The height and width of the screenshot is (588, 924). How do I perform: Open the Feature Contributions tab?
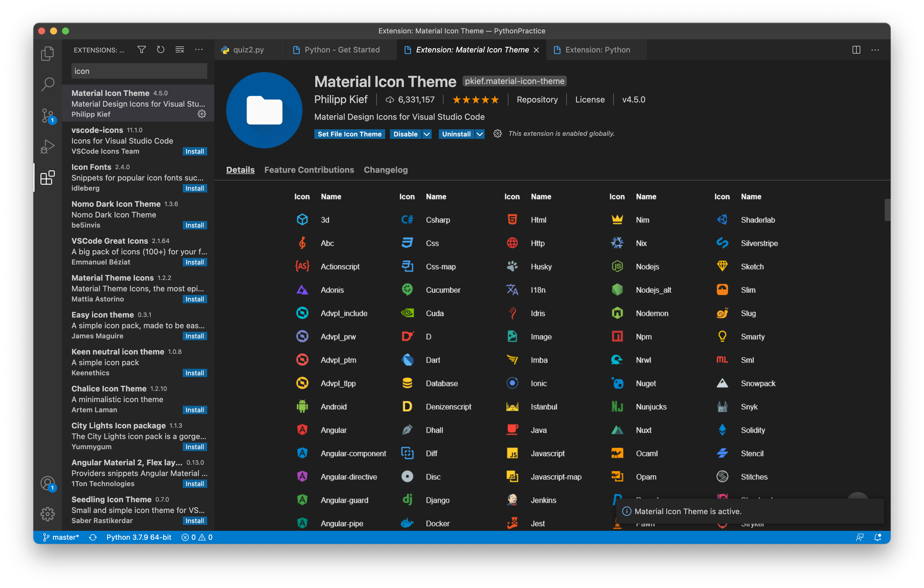pyautogui.click(x=309, y=170)
